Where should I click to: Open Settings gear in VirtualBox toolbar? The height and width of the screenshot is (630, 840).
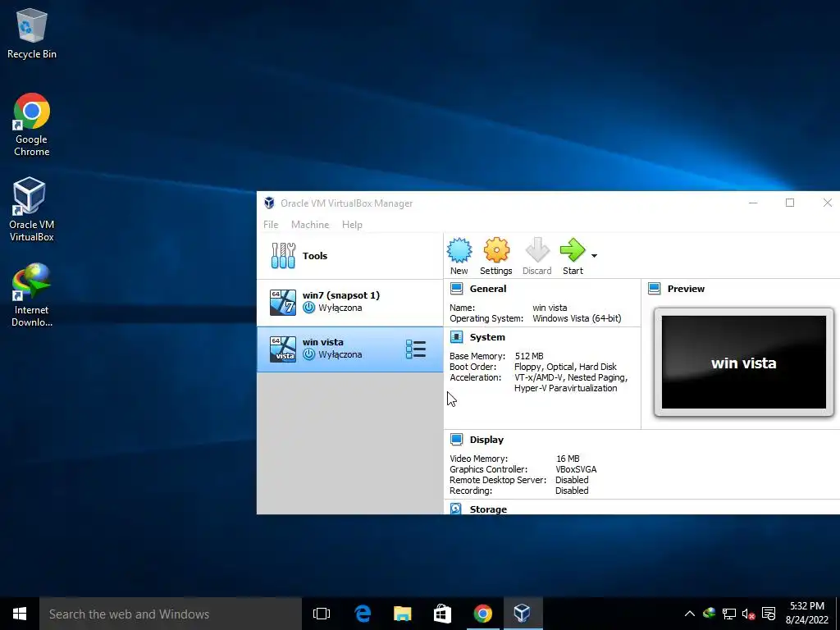[x=496, y=256]
